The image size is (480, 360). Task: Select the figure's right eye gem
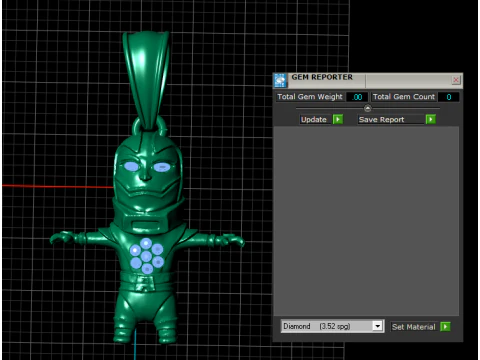[x=162, y=166]
